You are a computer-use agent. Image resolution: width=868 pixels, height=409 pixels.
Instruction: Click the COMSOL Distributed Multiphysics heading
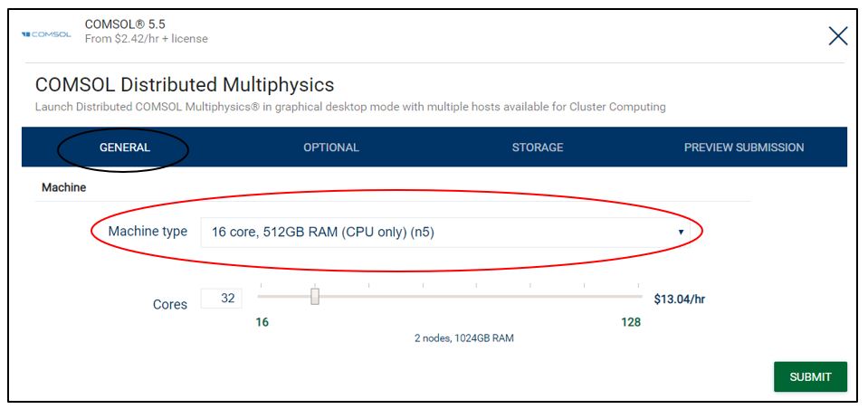(x=185, y=85)
